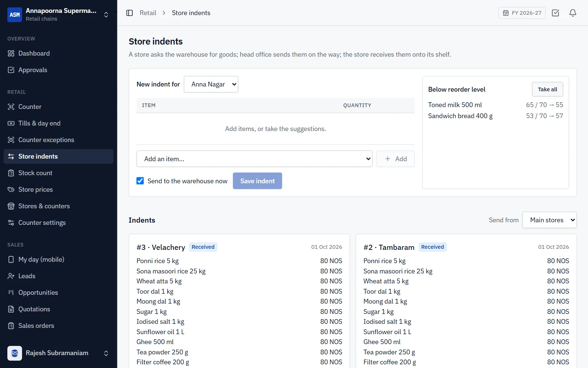588x368 pixels.
Task: Click the #2 · Tambaram indent title
Action: 389,247
